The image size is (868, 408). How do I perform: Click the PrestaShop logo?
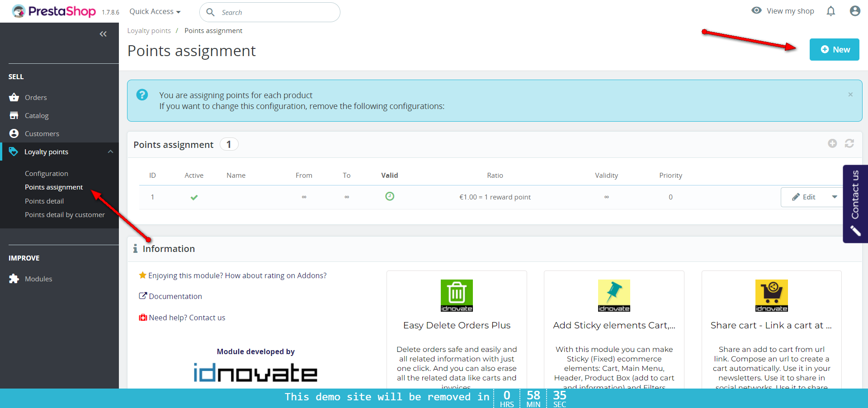coord(54,11)
